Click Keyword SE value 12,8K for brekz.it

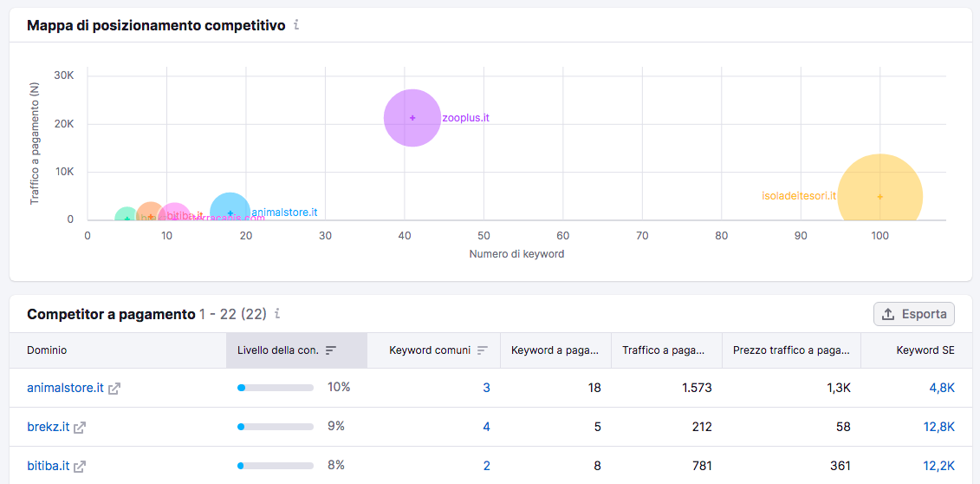click(938, 427)
